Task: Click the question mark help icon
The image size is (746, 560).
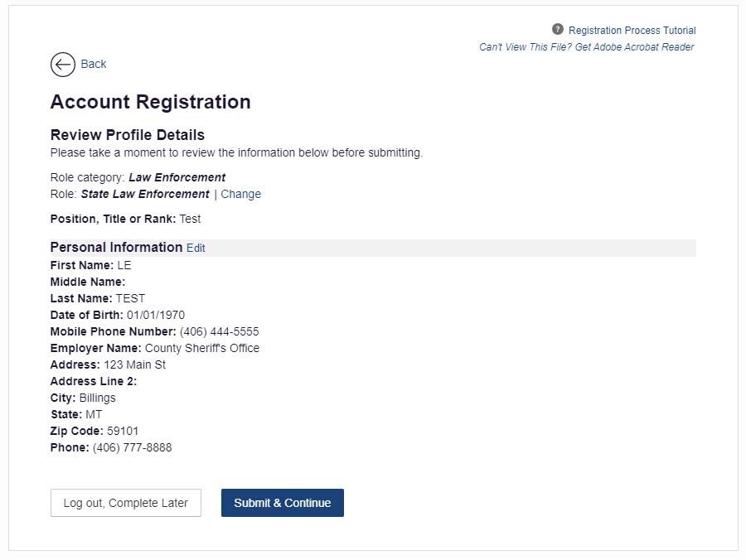Action: point(558,30)
